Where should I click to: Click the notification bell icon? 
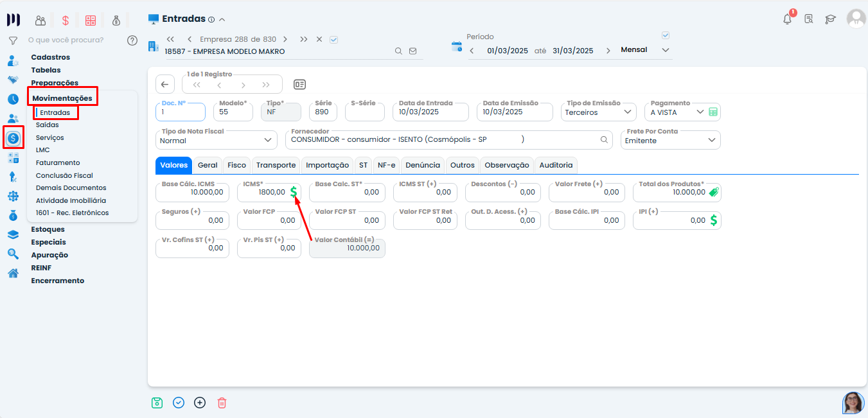[787, 19]
